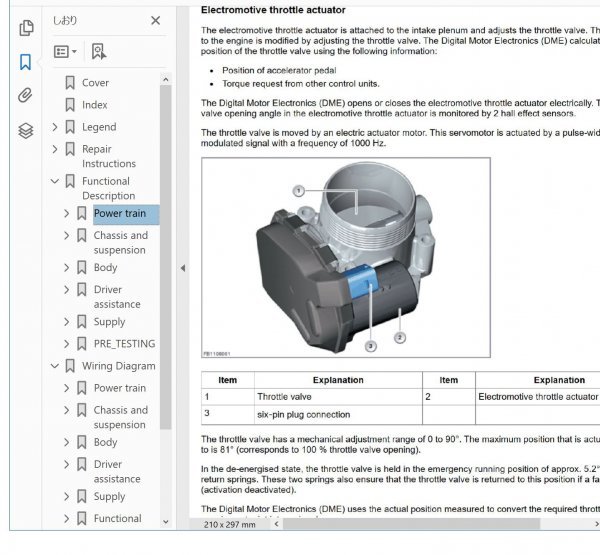Select Chassis and suspension under Functional Description
The height and width of the screenshot is (555, 600).
click(x=121, y=243)
